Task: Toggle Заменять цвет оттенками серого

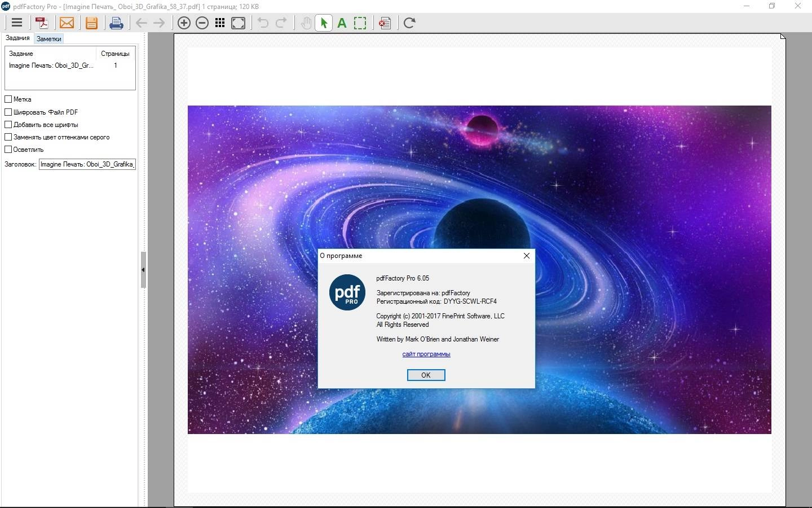Action: [8, 137]
